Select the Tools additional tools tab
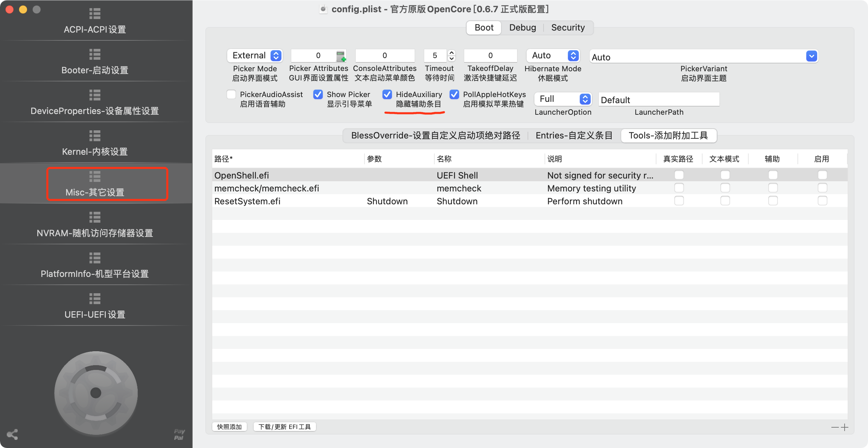Image resolution: width=868 pixels, height=448 pixels. click(668, 135)
